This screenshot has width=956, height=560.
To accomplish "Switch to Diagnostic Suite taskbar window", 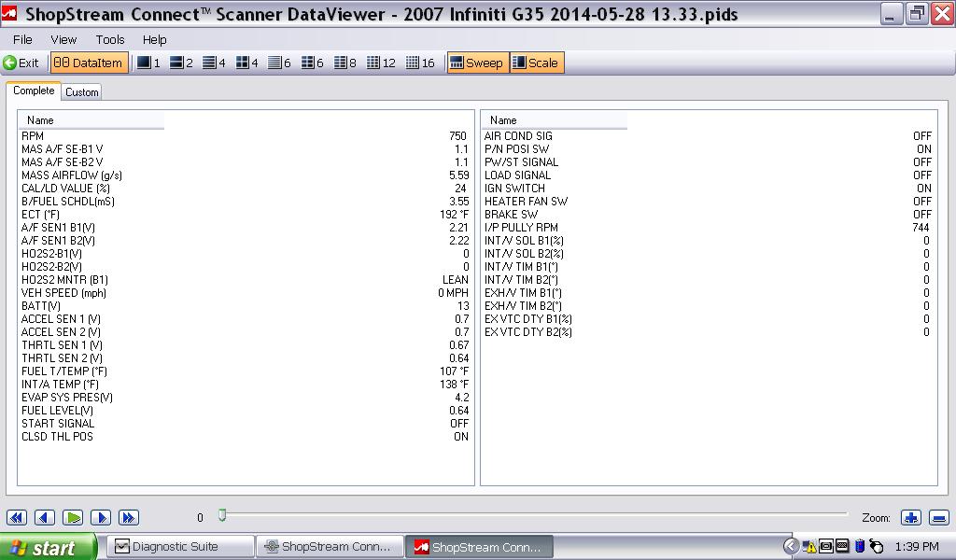I will coord(181,547).
